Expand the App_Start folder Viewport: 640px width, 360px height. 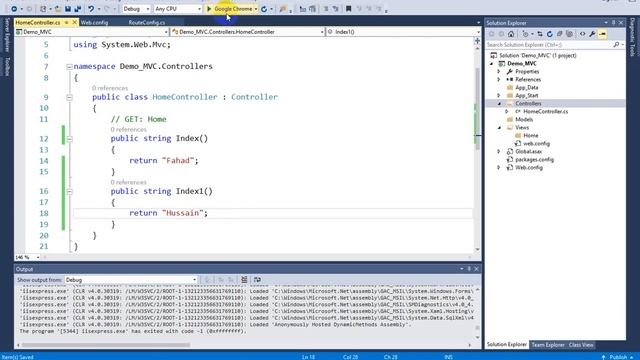click(498, 96)
